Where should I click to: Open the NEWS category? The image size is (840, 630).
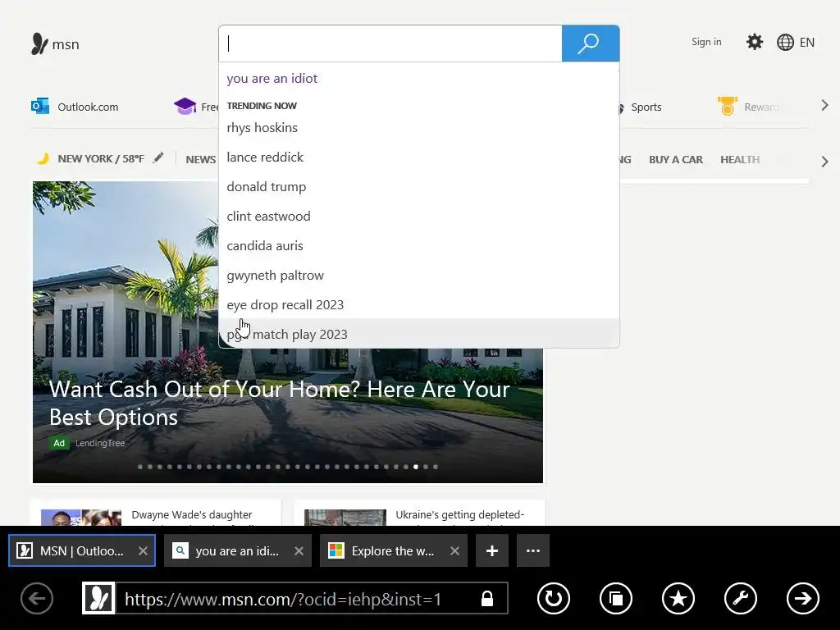pyautogui.click(x=201, y=159)
